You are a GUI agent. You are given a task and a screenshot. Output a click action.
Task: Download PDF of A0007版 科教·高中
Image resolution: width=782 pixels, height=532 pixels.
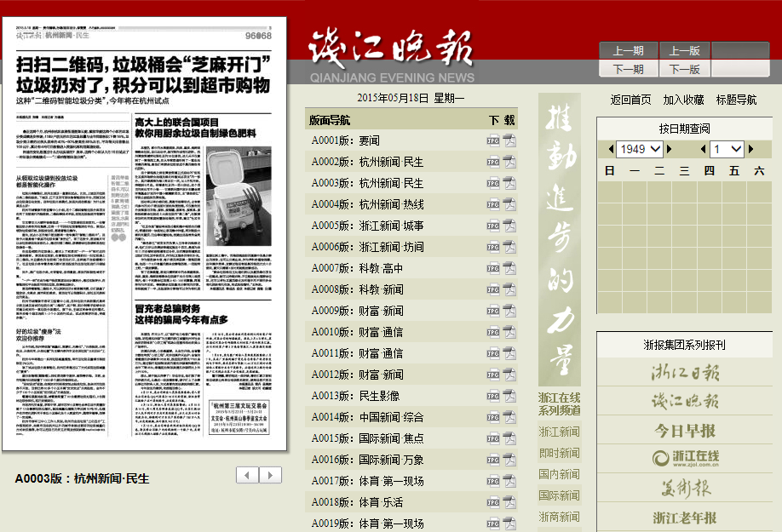pos(509,268)
